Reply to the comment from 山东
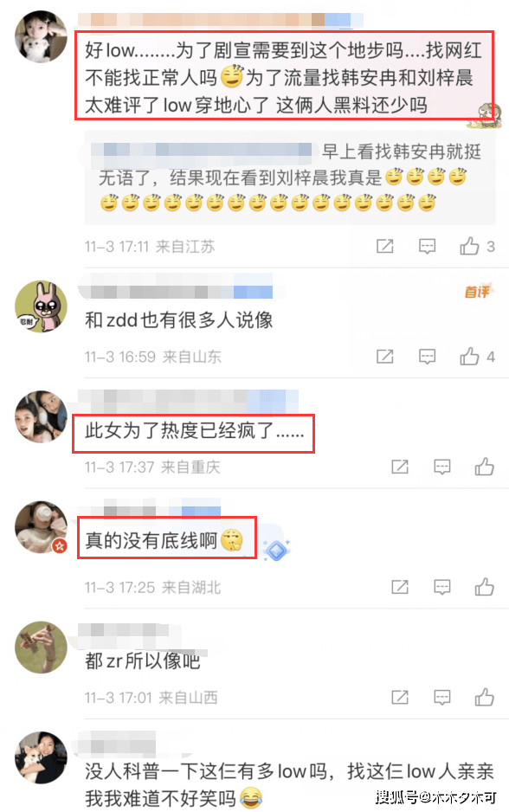Viewport: 509px width, 812px height. [x=427, y=357]
